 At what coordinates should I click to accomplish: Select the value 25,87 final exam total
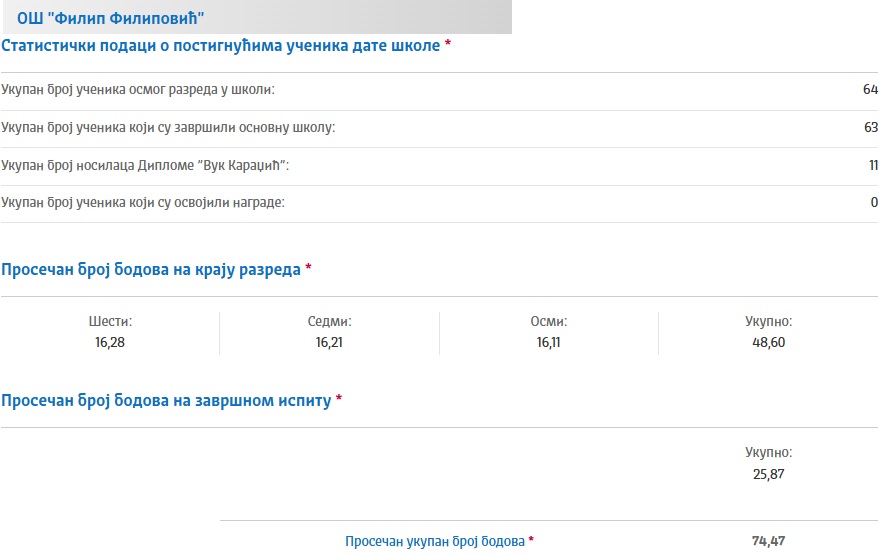tap(769, 474)
